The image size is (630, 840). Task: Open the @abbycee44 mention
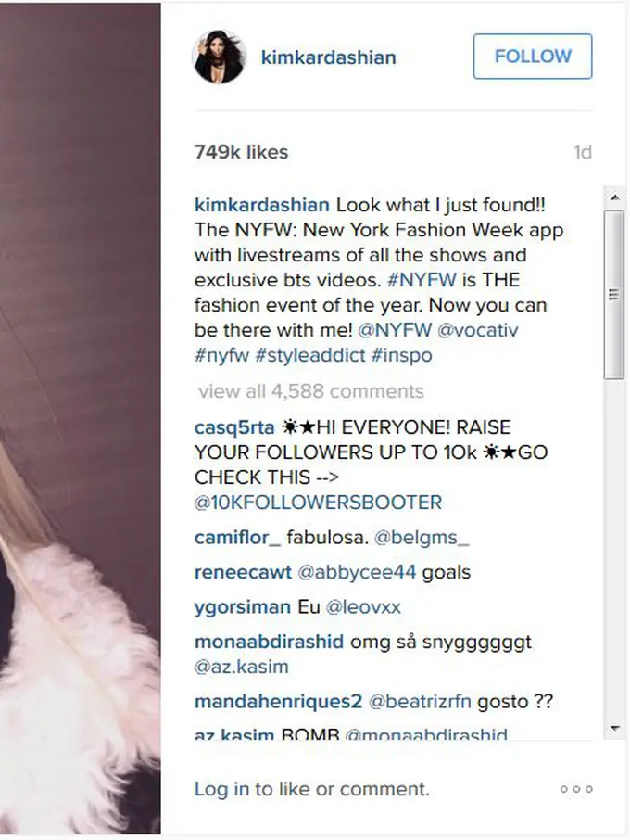coord(357,572)
